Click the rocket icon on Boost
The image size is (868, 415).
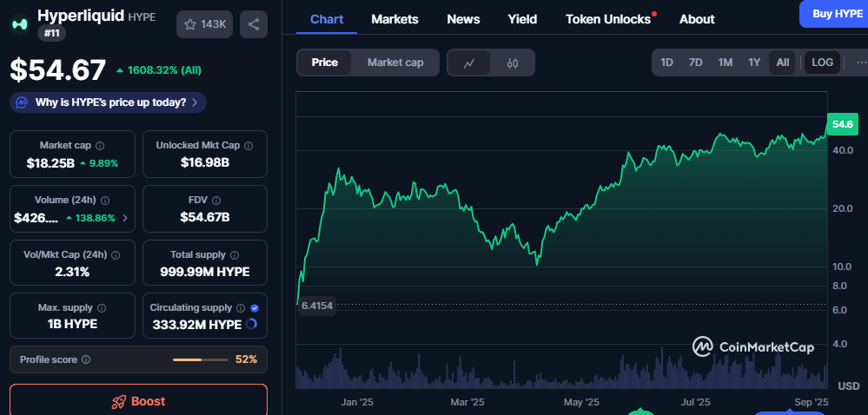click(118, 402)
